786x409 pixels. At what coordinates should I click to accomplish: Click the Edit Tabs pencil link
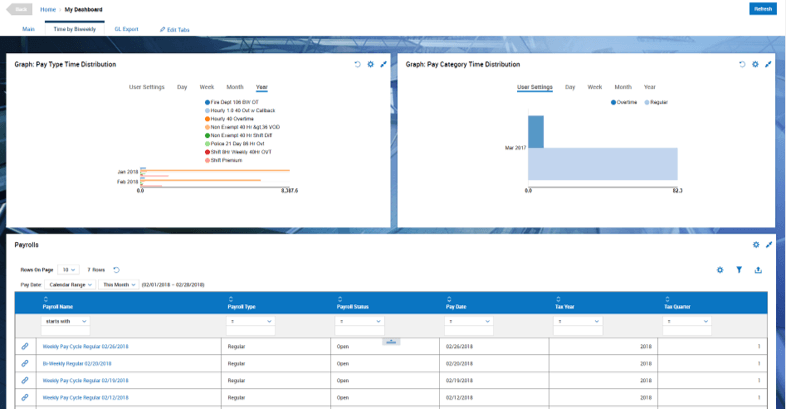tap(174, 30)
